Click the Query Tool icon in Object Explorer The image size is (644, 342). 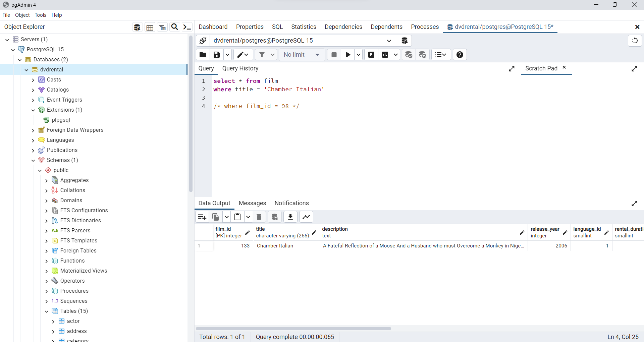tap(137, 27)
